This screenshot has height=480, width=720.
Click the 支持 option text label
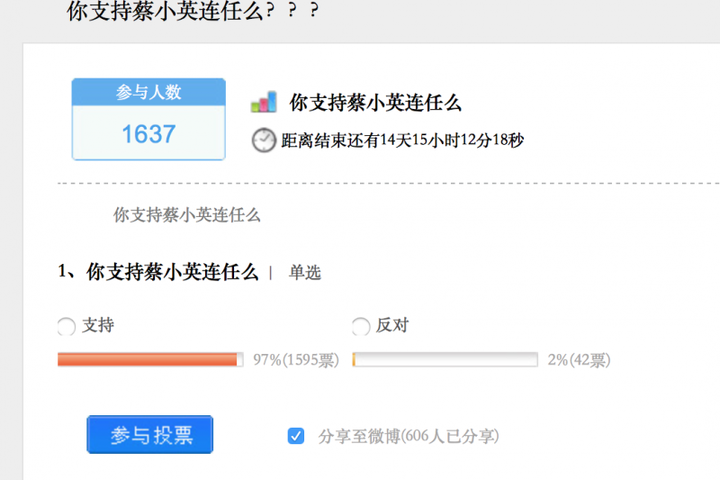click(98, 325)
